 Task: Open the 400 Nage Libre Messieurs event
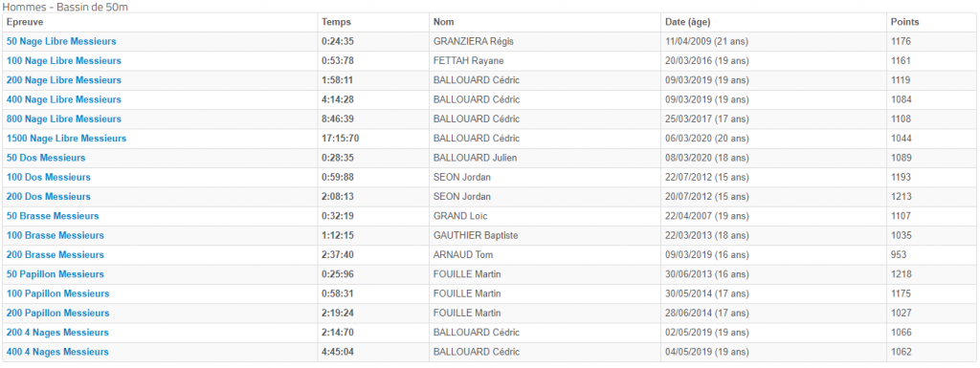[64, 99]
